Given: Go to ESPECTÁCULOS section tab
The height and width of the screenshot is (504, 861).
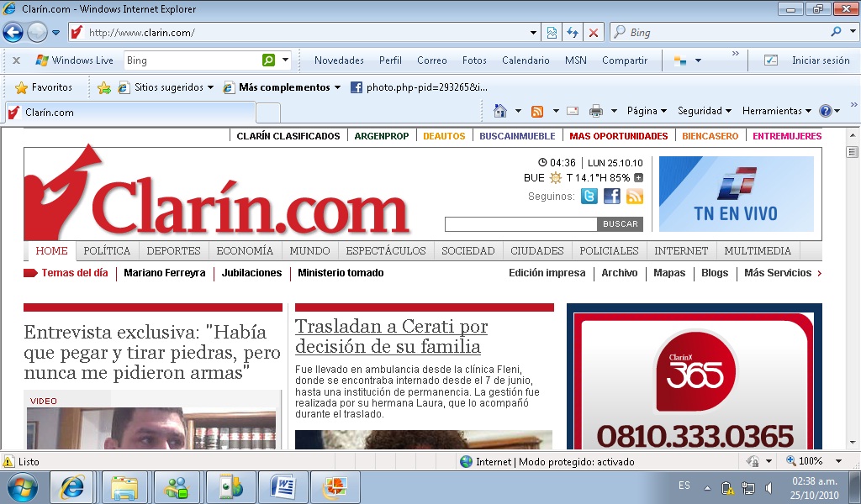Looking at the screenshot, I should point(386,250).
